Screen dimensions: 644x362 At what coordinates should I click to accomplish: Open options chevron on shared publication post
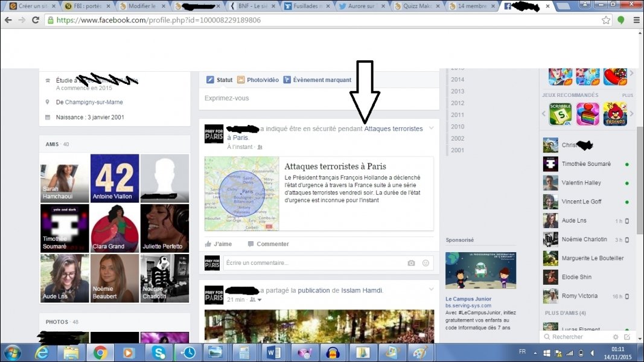coord(432,289)
